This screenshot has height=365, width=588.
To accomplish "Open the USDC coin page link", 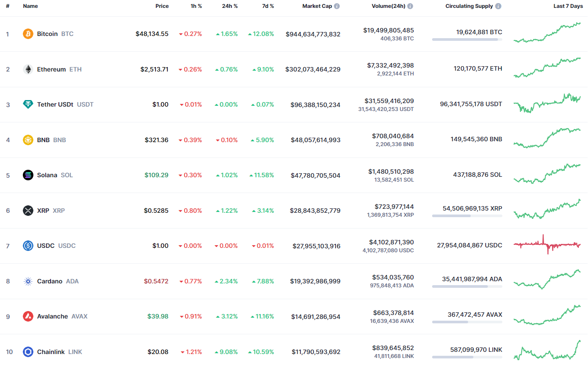I will [x=46, y=246].
